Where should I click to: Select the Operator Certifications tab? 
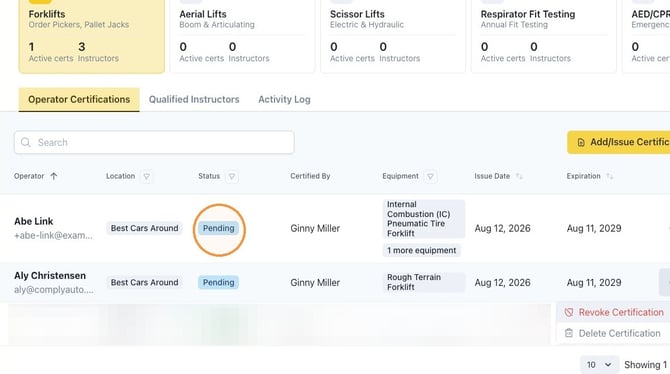pyautogui.click(x=79, y=100)
